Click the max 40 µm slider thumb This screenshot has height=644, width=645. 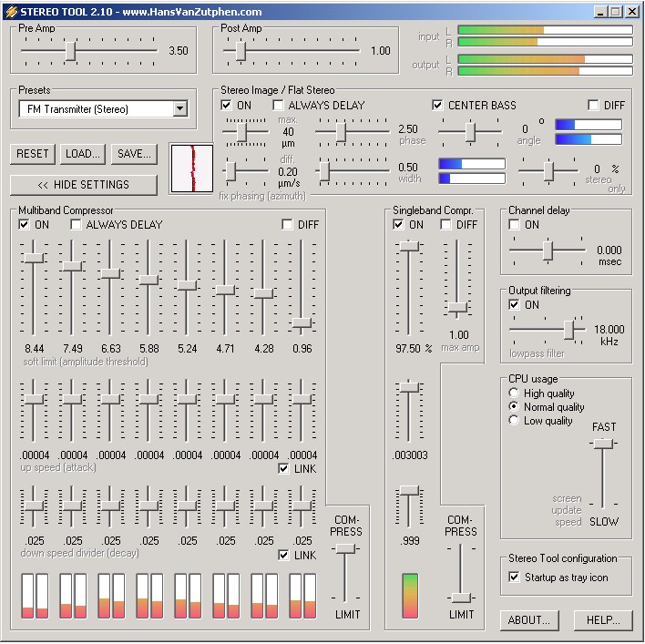point(242,132)
